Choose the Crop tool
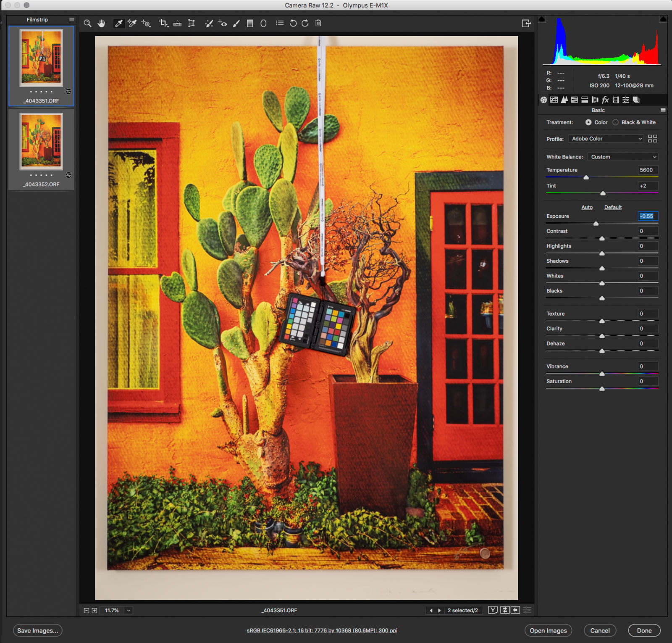This screenshot has height=643, width=672. click(x=163, y=24)
